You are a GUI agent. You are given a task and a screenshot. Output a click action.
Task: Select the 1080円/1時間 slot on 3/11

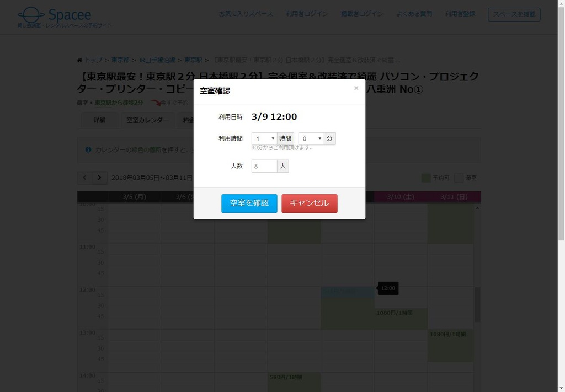(450, 346)
